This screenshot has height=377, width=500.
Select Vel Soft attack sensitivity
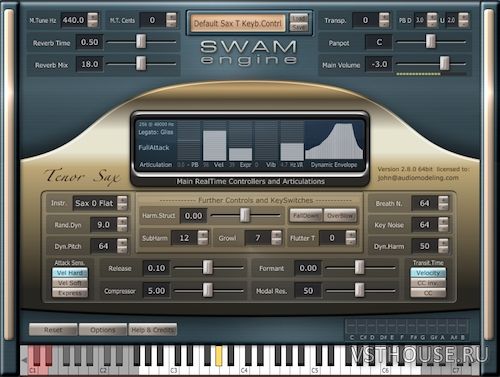pos(70,283)
